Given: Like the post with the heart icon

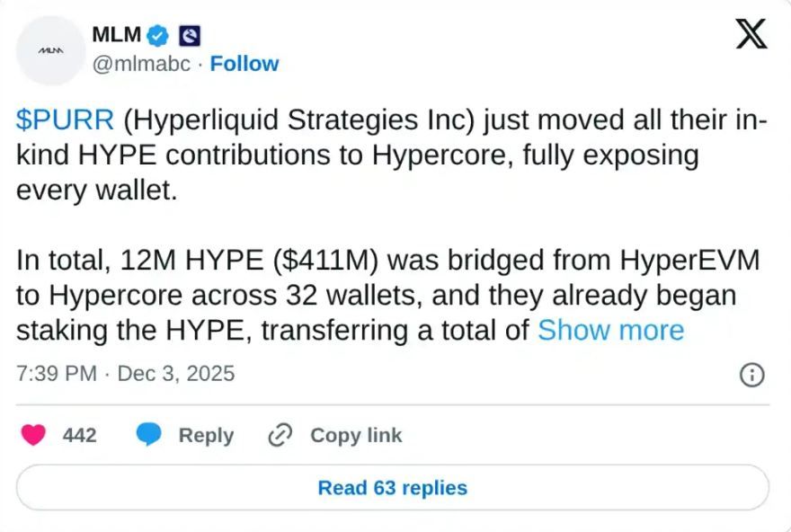Looking at the screenshot, I should tap(34, 435).
